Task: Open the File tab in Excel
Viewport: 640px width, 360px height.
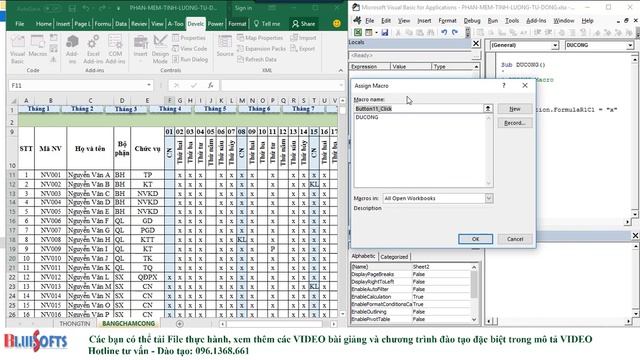Action: pyautogui.click(x=20, y=24)
